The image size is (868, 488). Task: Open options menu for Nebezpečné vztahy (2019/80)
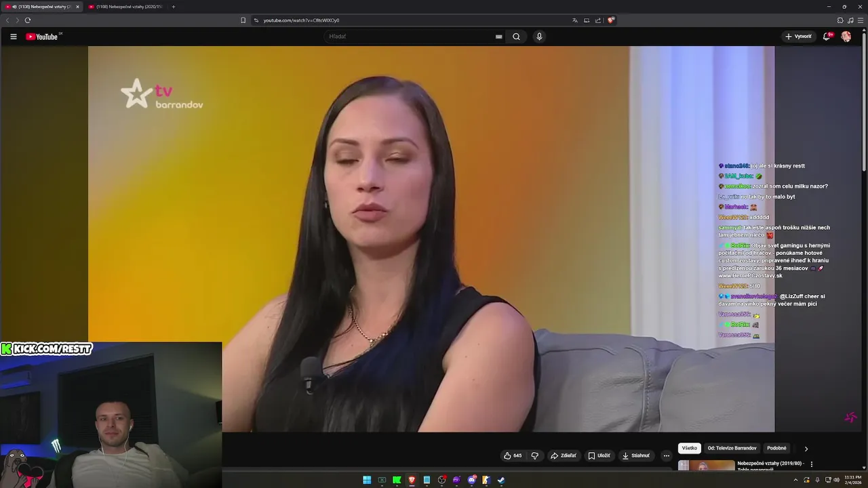pyautogui.click(x=812, y=464)
